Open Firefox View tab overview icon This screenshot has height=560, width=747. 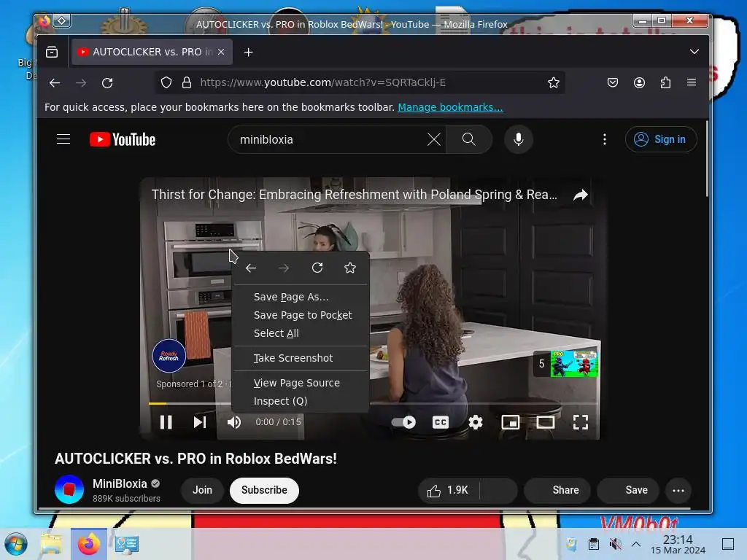coord(52,52)
